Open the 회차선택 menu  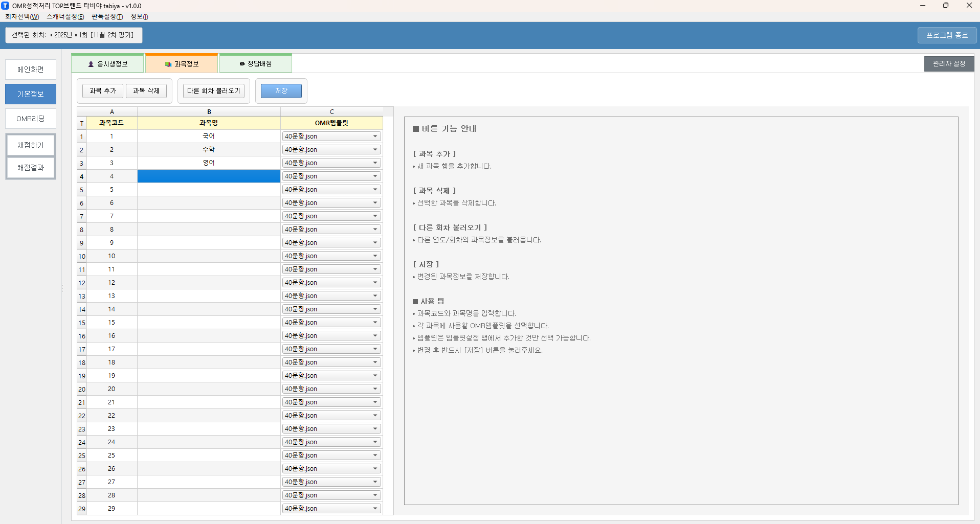(22, 17)
